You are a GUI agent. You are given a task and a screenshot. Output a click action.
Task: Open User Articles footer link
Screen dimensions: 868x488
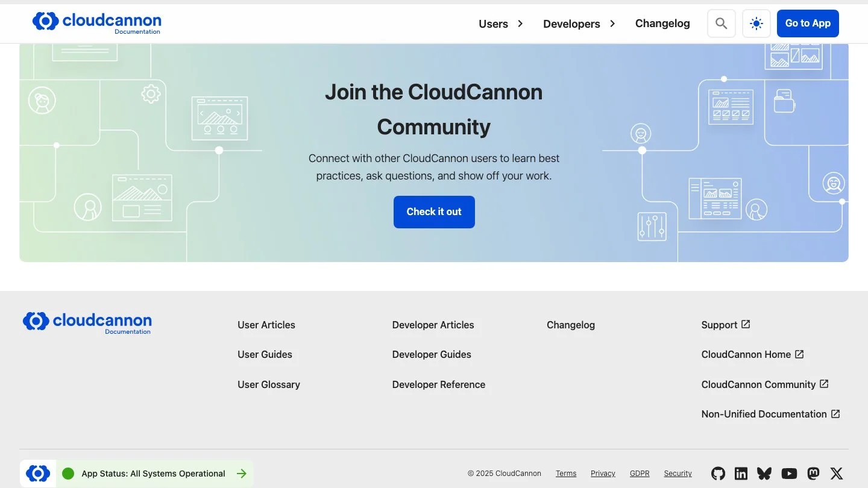[x=266, y=325]
